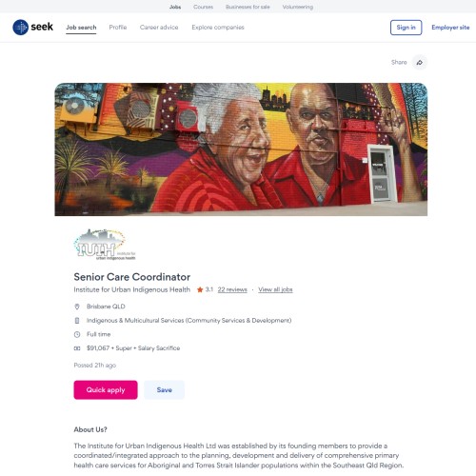Image resolution: width=476 pixels, height=476 pixels.
Task: Go to Career advice
Action: [159, 28]
